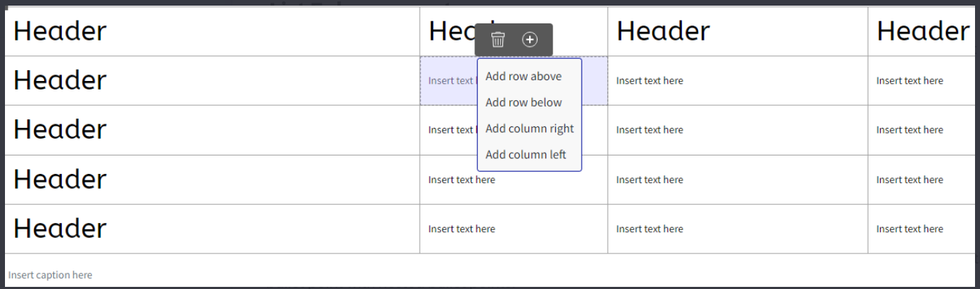Select the bottom row's left Header cell
The image size is (980, 289).
tap(60, 229)
